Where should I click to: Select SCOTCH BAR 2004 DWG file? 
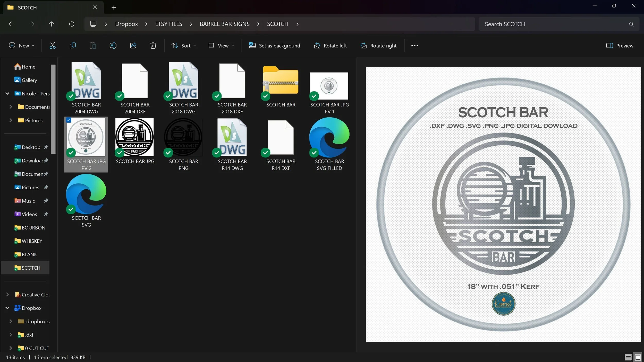pyautogui.click(x=86, y=88)
